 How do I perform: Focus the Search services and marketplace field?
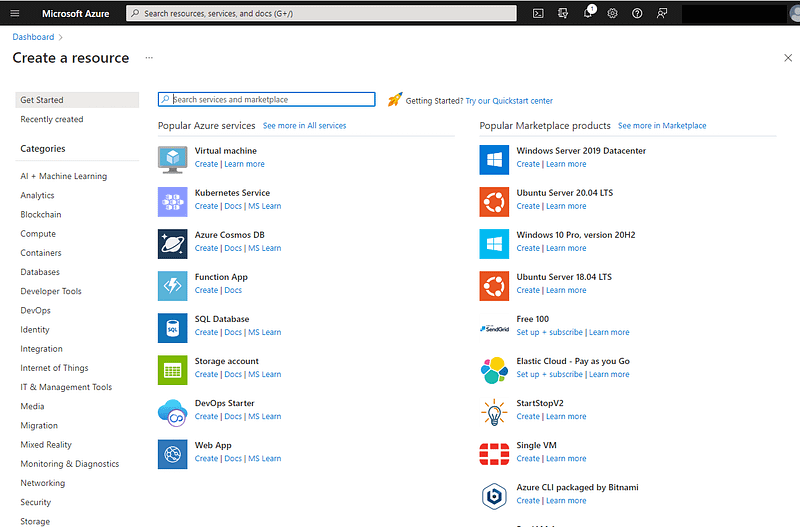tap(266, 99)
